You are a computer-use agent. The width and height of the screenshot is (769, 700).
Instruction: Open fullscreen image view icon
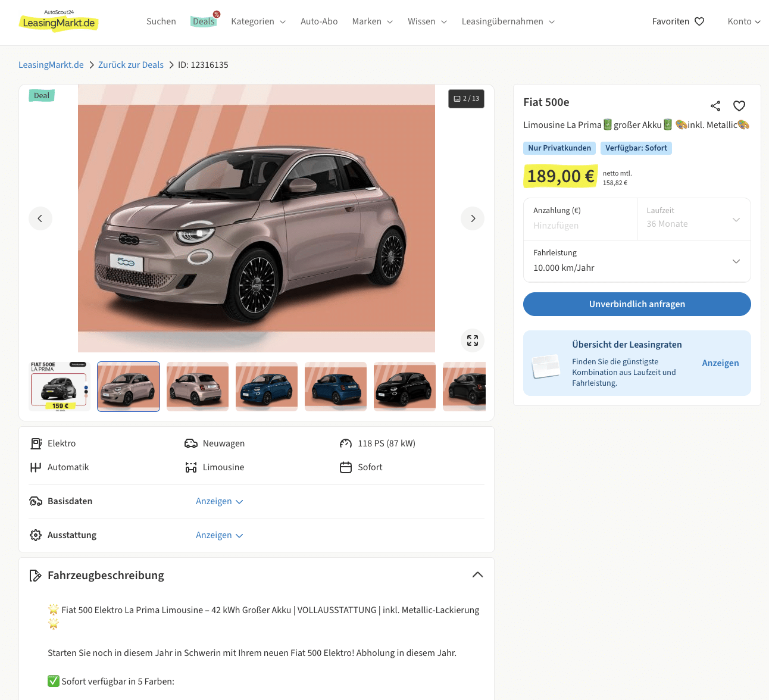coord(473,340)
